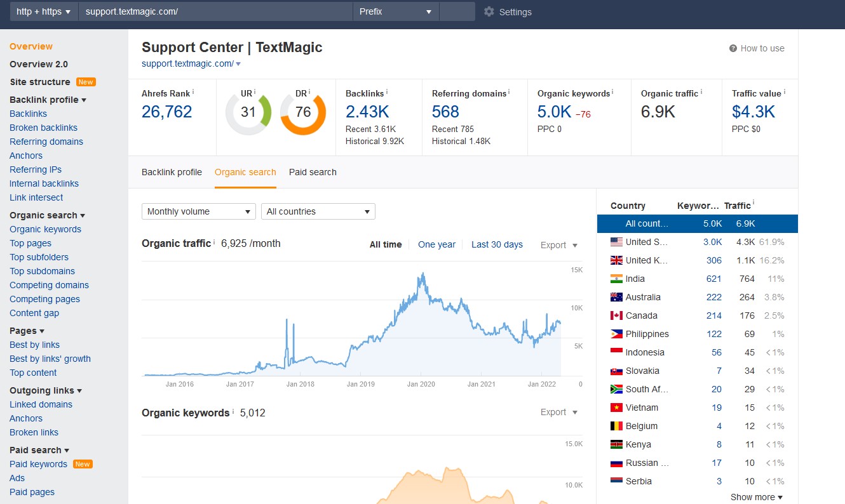Open the Monthly volume dropdown

[199, 211]
